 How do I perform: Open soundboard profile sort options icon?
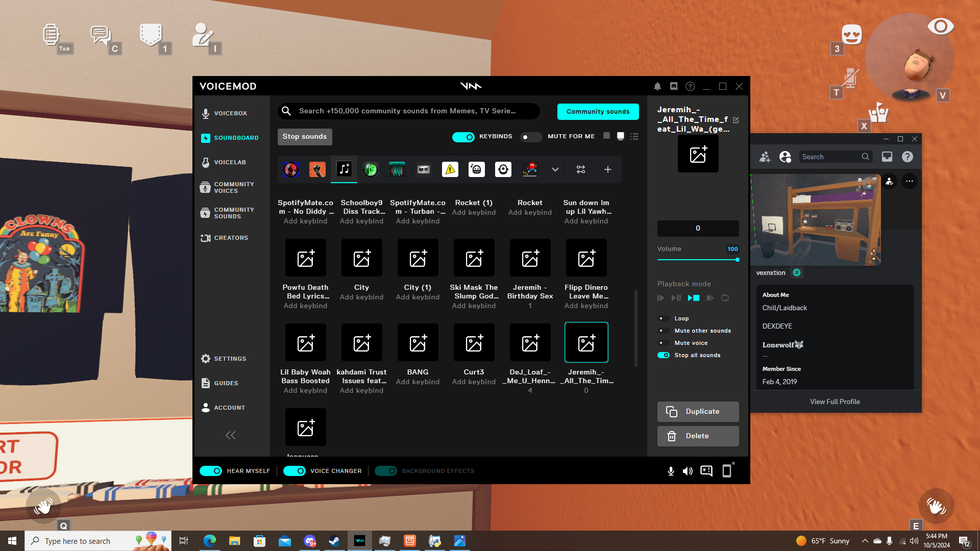click(x=581, y=169)
